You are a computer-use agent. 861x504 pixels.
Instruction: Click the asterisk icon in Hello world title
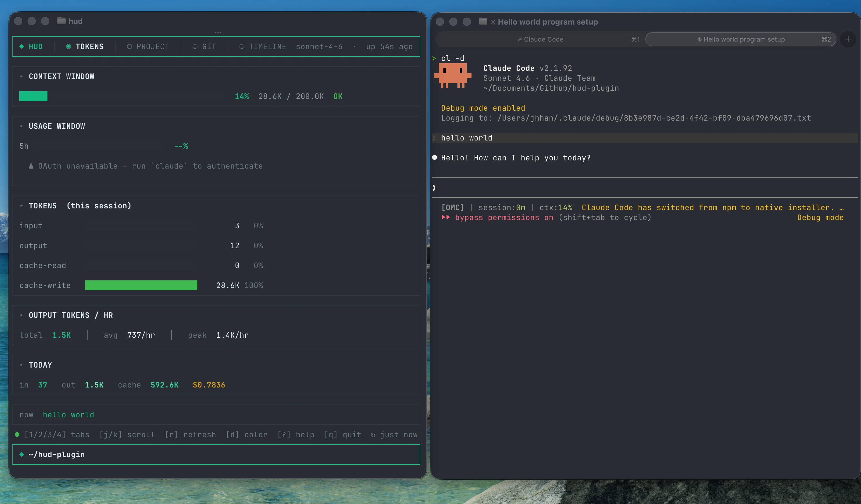point(493,22)
